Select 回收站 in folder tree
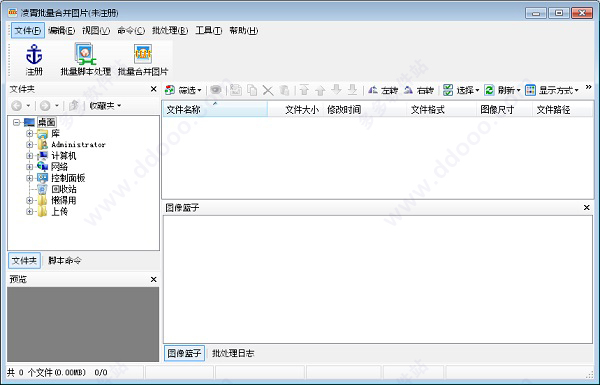 64,189
